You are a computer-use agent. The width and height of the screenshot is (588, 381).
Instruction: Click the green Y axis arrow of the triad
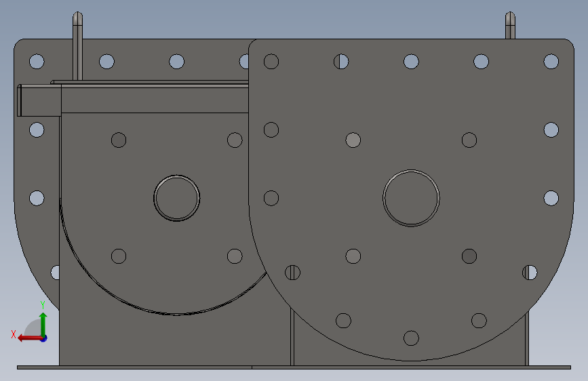pos(43,324)
